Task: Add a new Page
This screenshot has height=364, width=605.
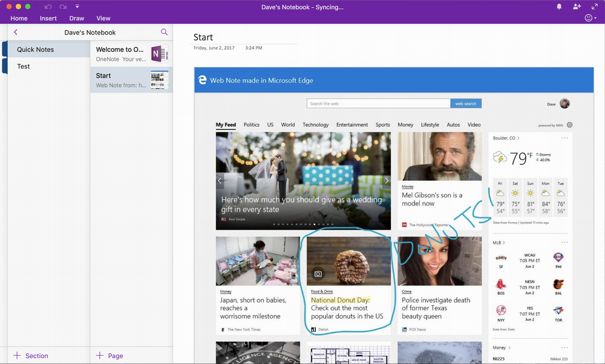Action: (x=110, y=356)
